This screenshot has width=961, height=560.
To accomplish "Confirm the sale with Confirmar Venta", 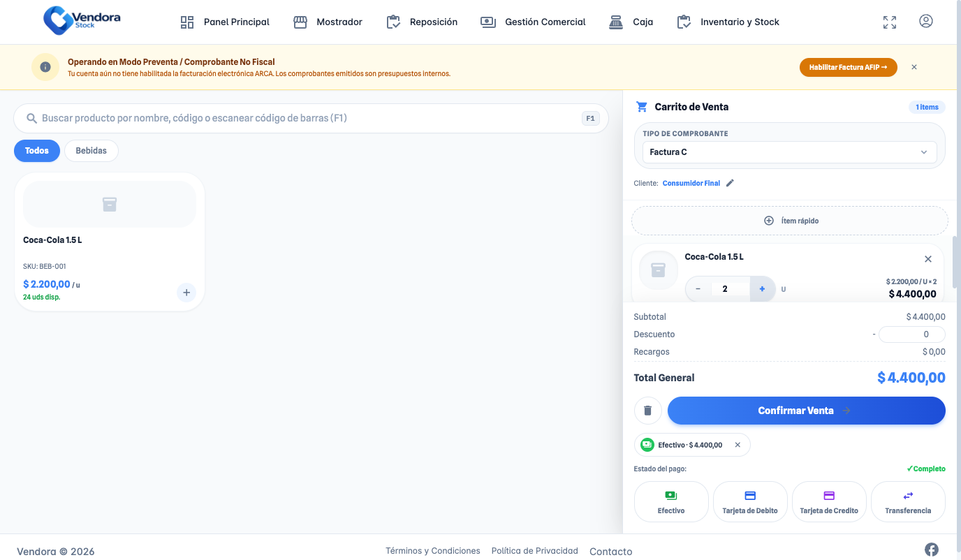I will [x=807, y=411].
